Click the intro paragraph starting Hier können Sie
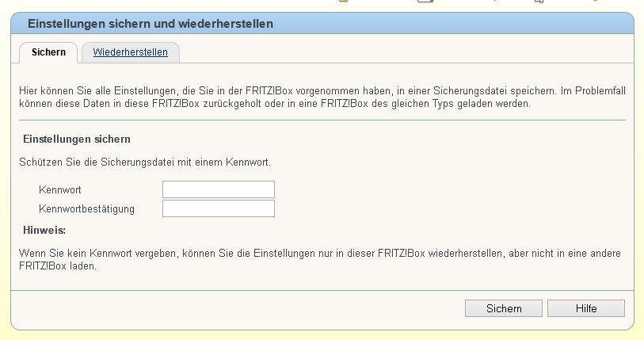Viewport: 644px width, 340px height. (x=322, y=97)
